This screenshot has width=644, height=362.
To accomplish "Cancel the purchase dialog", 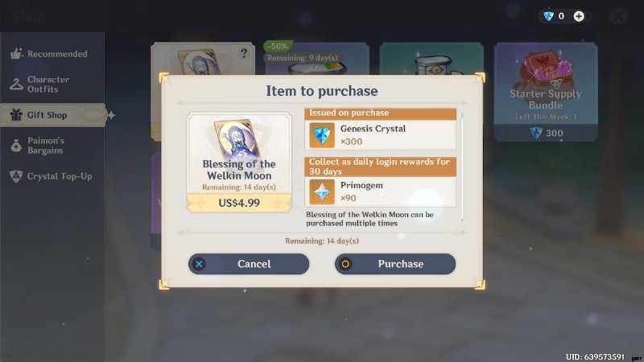I will (x=249, y=264).
